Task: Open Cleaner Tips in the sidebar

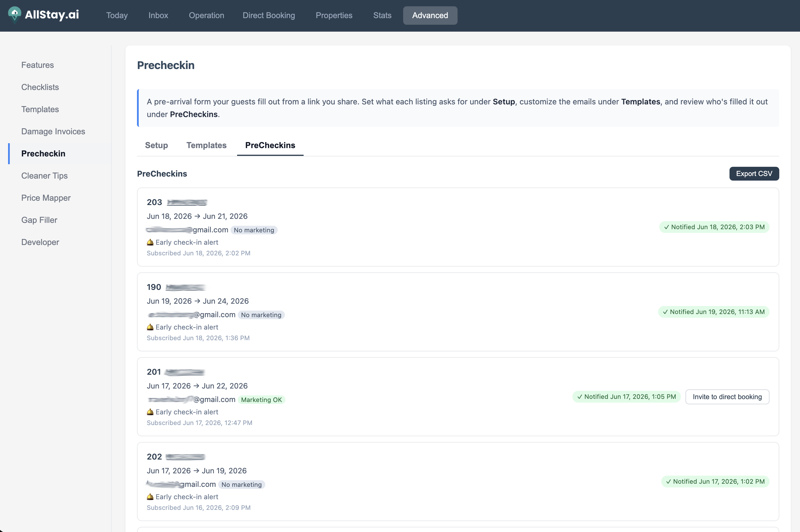Action: [x=44, y=176]
